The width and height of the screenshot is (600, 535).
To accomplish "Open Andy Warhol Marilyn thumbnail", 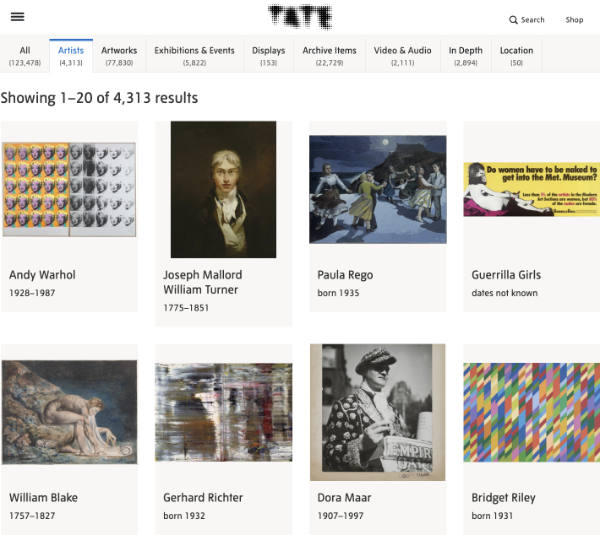I will click(x=69, y=189).
